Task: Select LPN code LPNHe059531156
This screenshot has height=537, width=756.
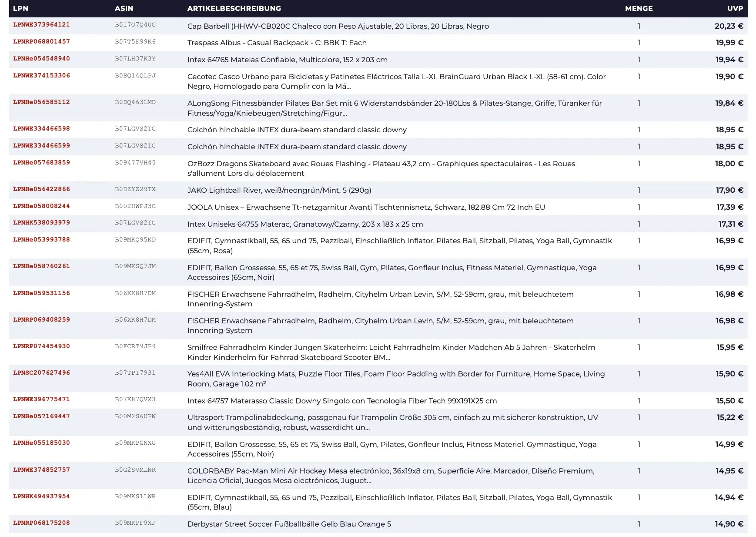Action: click(41, 293)
